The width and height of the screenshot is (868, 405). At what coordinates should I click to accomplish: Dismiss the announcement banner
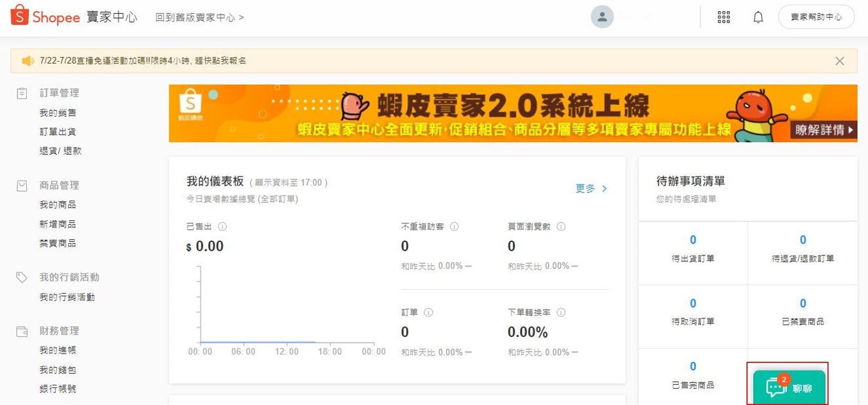[x=840, y=61]
